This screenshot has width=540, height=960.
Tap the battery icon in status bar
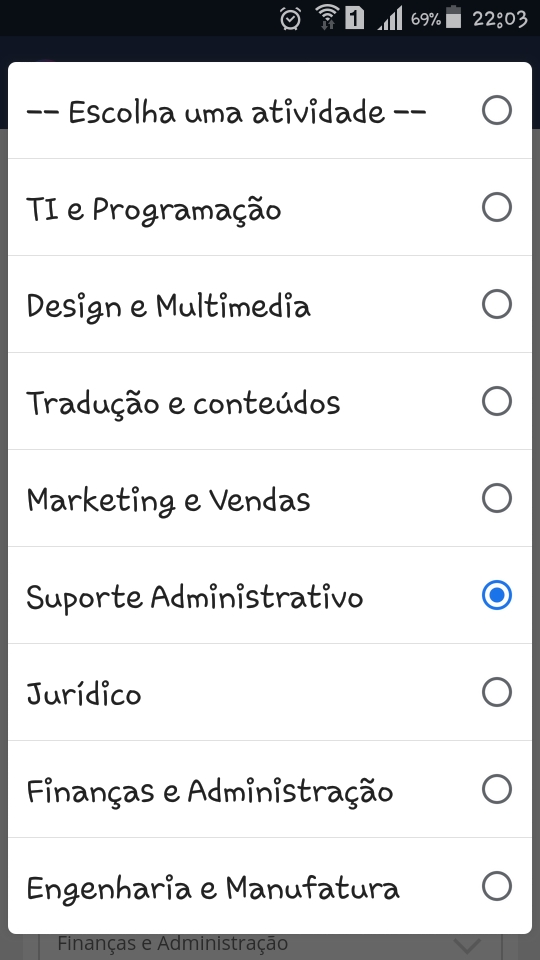pos(453,17)
